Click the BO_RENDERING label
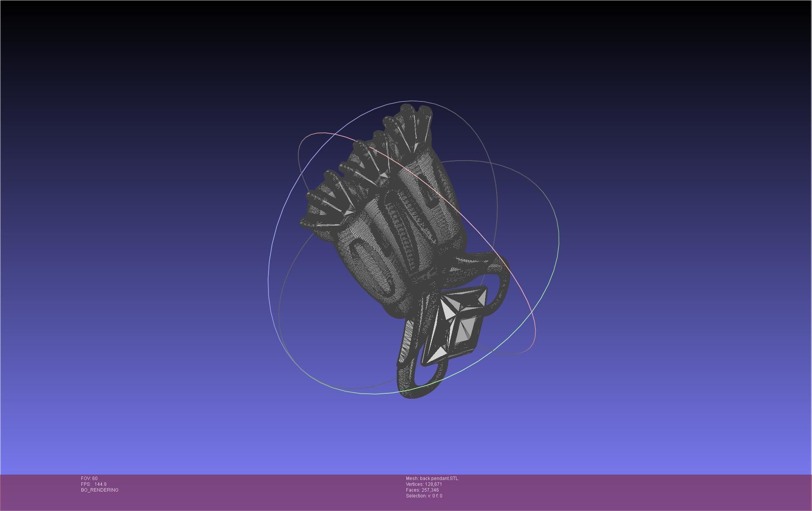 point(100,490)
